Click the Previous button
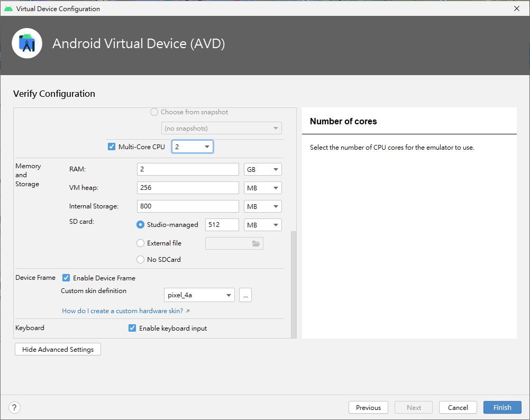The height and width of the screenshot is (420, 530). tap(368, 407)
